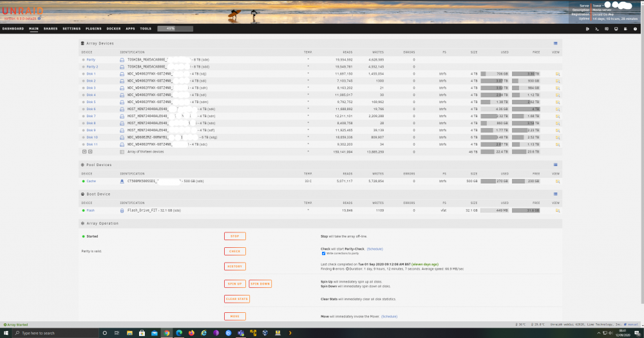This screenshot has height=338, width=644.
Task: Open the Docker tab
Action: [x=114, y=29]
